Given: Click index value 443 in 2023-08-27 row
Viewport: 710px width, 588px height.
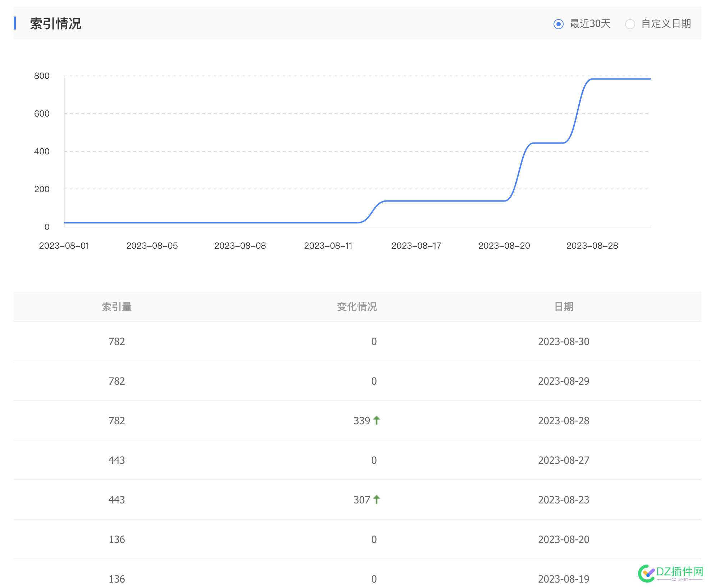Looking at the screenshot, I should point(117,460).
